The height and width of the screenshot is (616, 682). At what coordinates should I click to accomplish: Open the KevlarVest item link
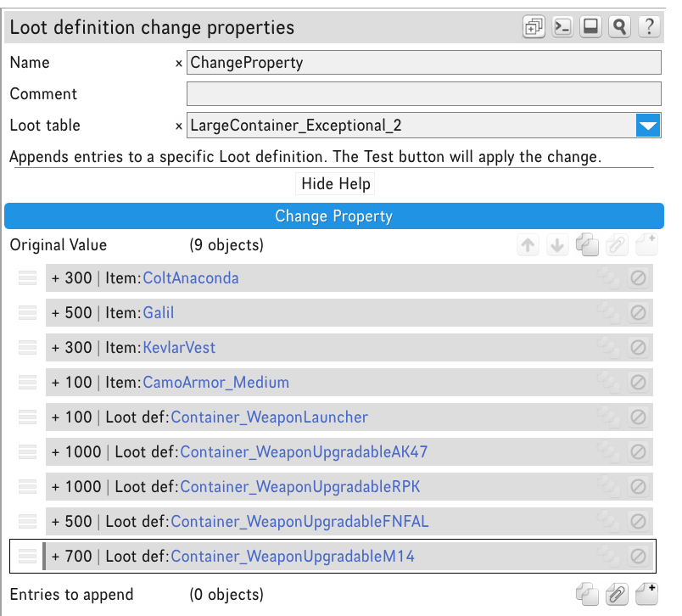[x=179, y=348]
